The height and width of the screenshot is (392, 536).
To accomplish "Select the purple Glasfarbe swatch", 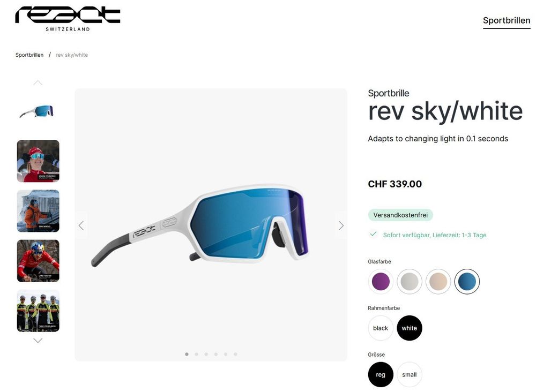I will point(381,281).
